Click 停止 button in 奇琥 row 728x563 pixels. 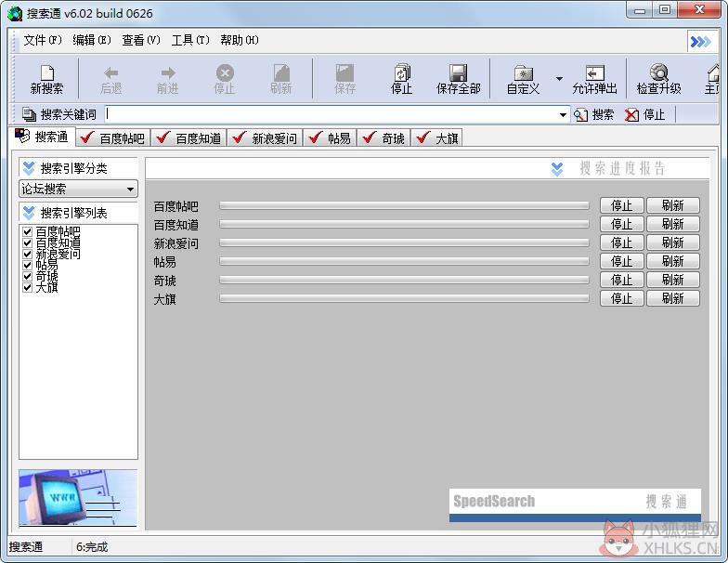622,280
